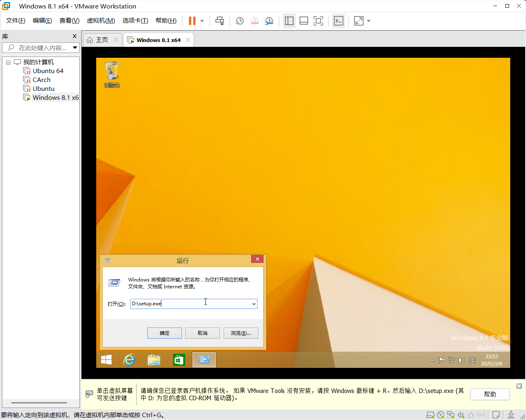
Task: Open the 帮助(H) menu
Action: tap(166, 21)
